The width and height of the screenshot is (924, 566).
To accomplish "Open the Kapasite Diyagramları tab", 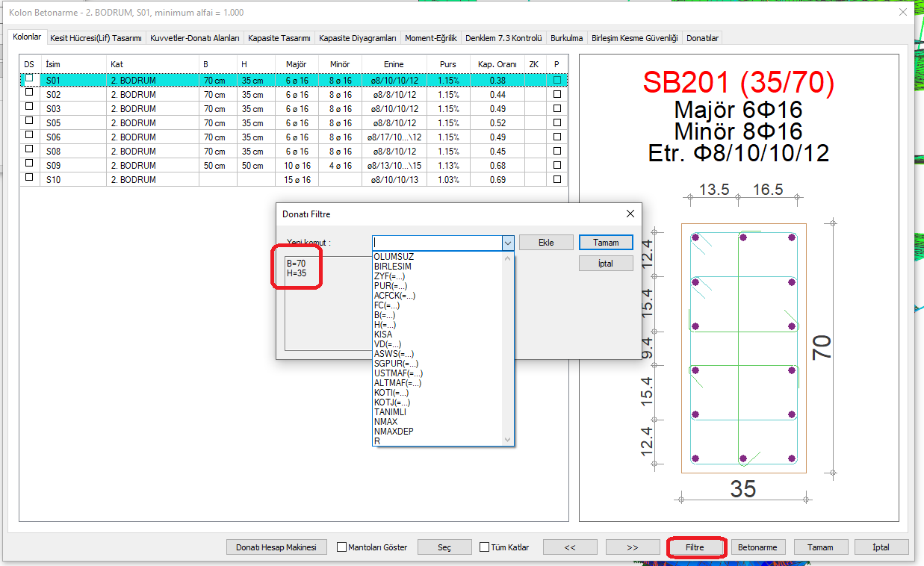I will [x=357, y=38].
